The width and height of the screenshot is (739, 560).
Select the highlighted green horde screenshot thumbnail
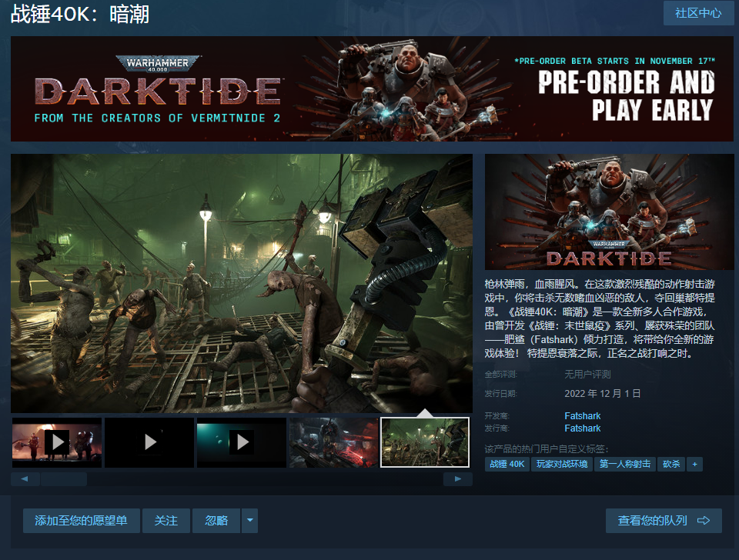(x=425, y=442)
